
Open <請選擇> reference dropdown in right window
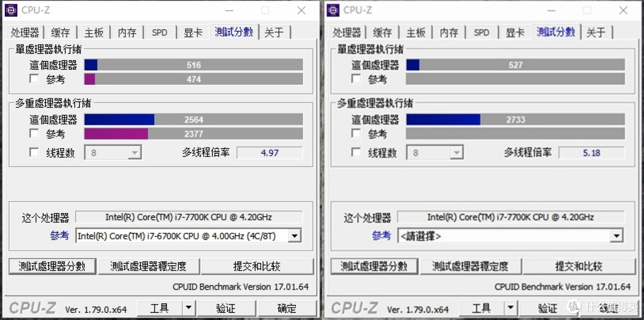pos(616,236)
